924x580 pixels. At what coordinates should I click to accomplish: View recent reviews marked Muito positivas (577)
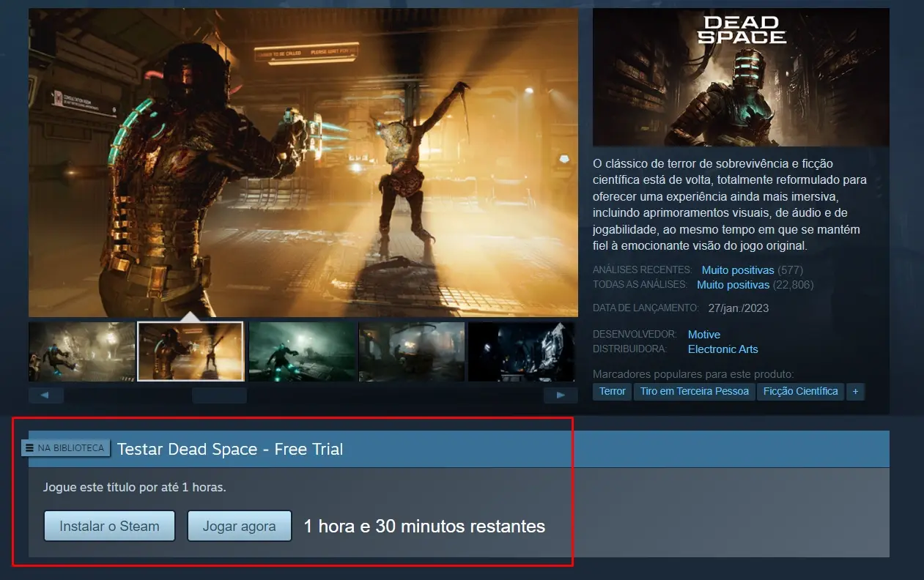click(x=738, y=269)
